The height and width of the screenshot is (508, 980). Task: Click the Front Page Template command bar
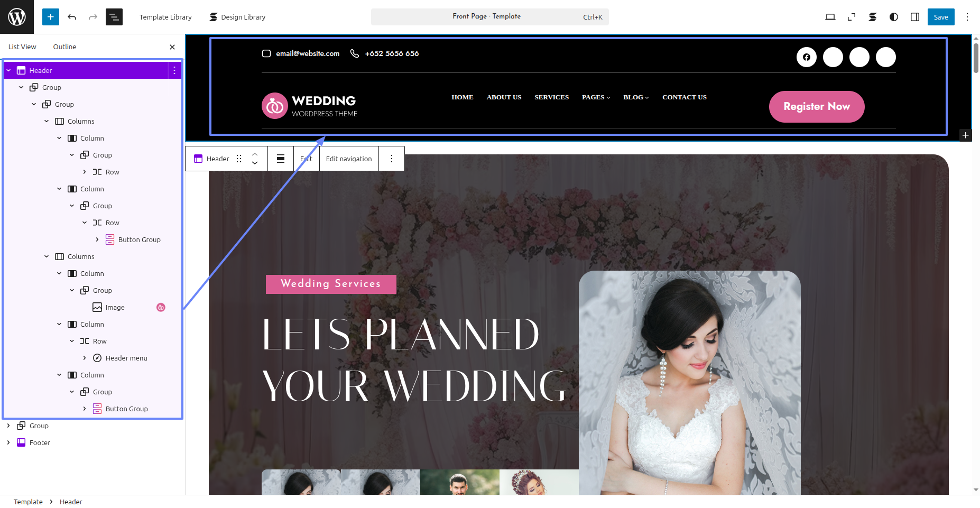coord(490,17)
